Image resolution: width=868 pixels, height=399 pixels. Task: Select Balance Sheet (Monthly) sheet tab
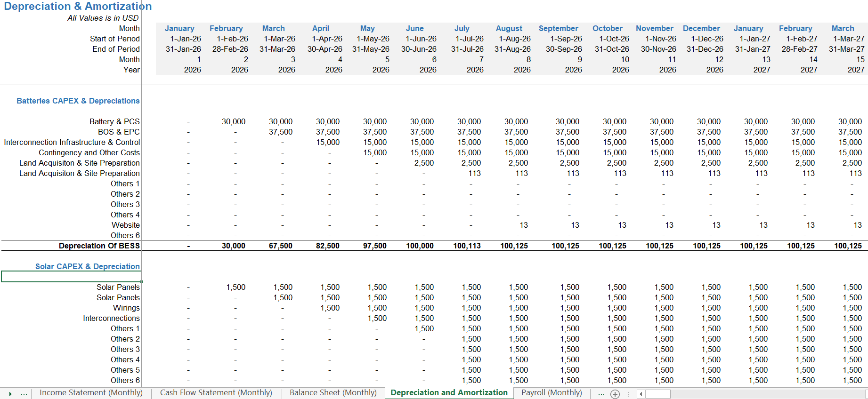point(333,393)
